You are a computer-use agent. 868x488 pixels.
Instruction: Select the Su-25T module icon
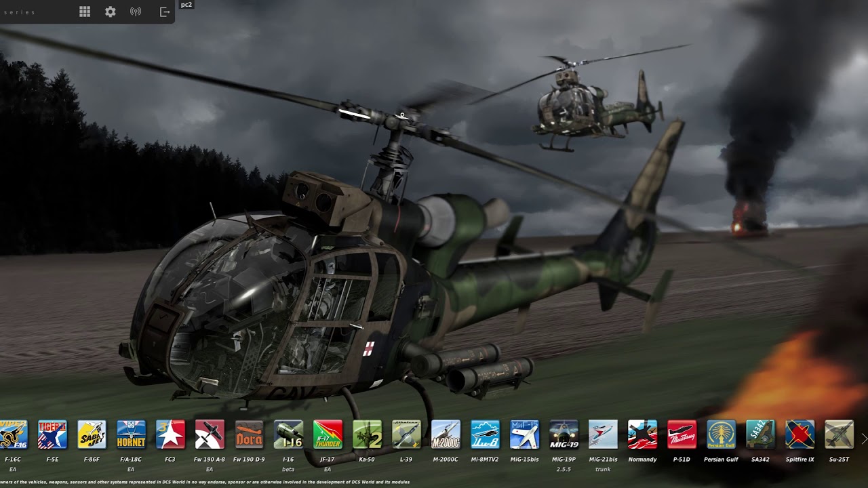click(839, 434)
